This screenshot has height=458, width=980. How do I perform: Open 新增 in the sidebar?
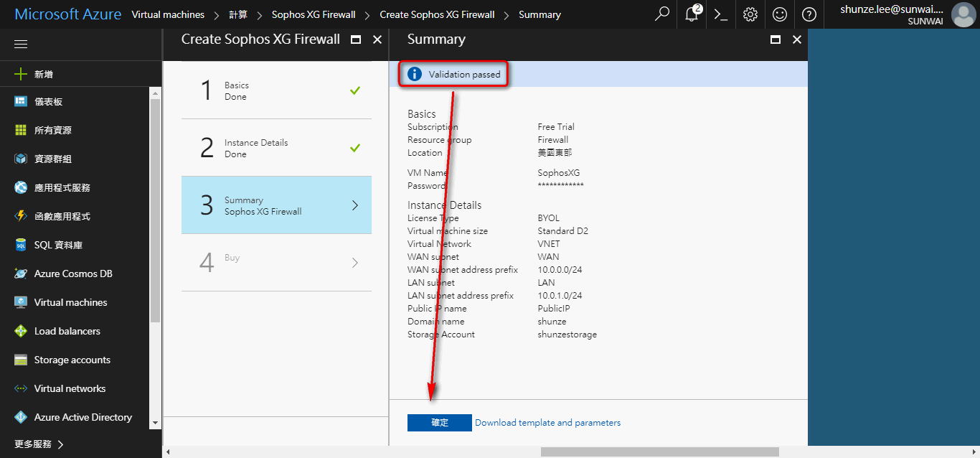point(80,74)
